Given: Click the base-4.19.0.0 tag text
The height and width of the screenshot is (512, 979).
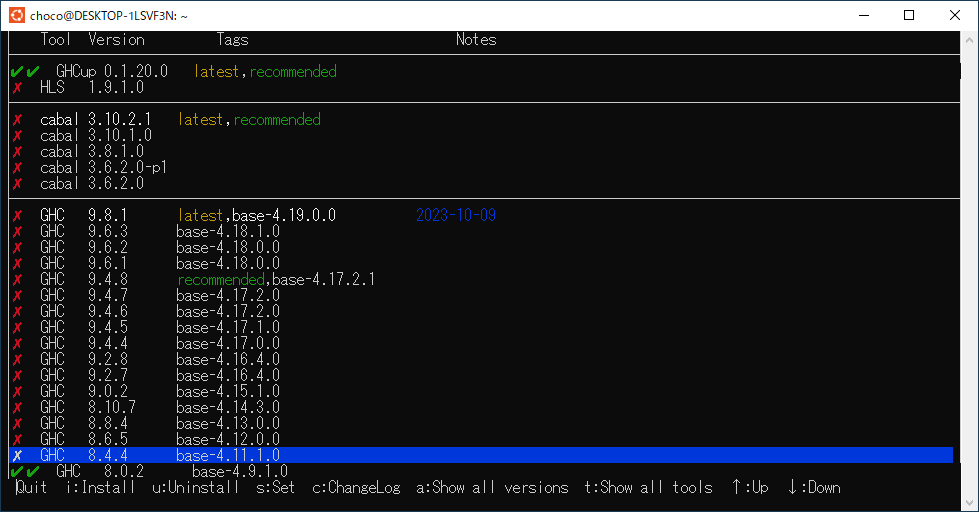Looking at the screenshot, I should (x=284, y=215).
